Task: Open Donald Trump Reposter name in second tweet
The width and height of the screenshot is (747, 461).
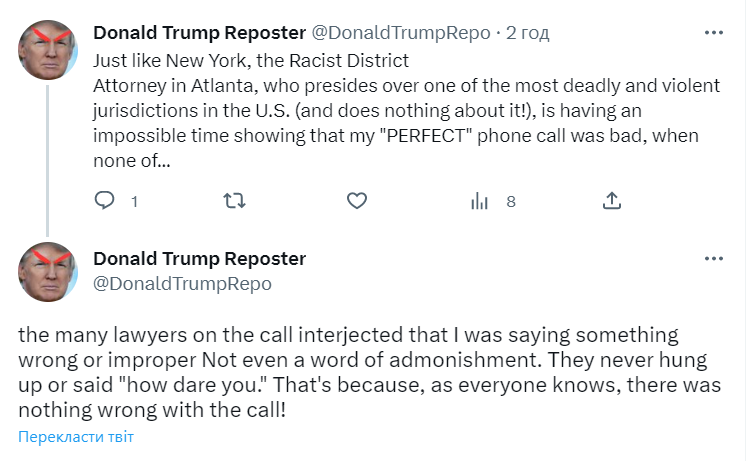Action: tap(199, 259)
